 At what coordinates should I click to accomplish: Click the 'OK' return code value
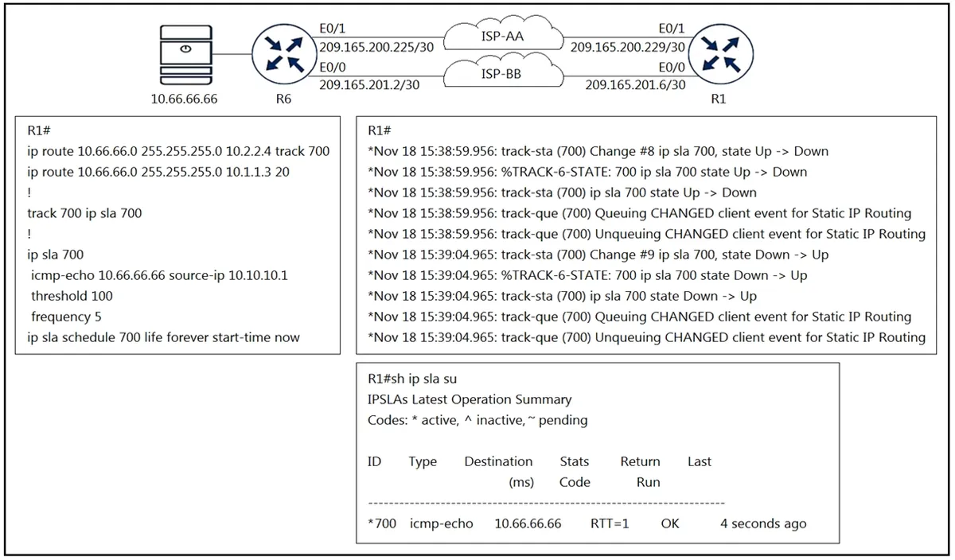(x=670, y=523)
